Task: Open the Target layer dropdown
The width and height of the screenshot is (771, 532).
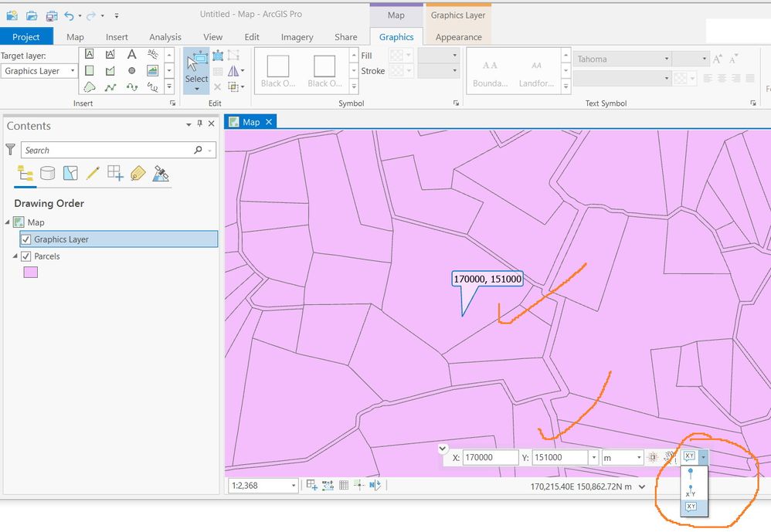Action: pyautogui.click(x=39, y=71)
